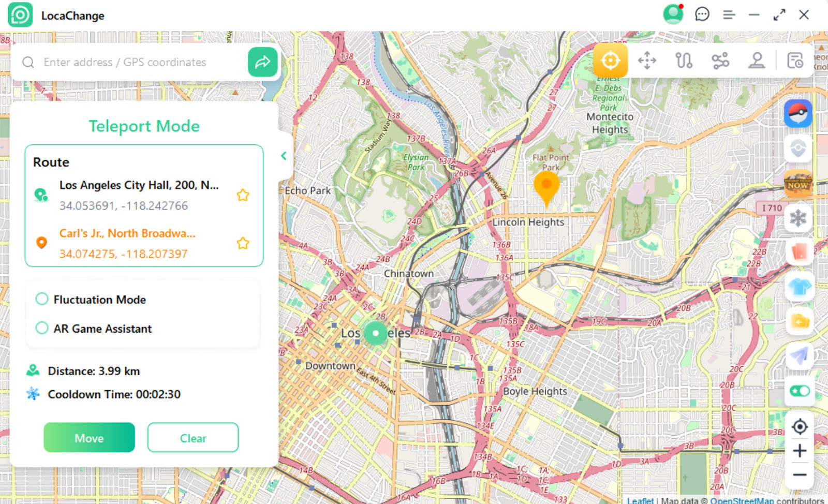
Task: Favorite Los Angeles City Hall location
Action: 243,195
